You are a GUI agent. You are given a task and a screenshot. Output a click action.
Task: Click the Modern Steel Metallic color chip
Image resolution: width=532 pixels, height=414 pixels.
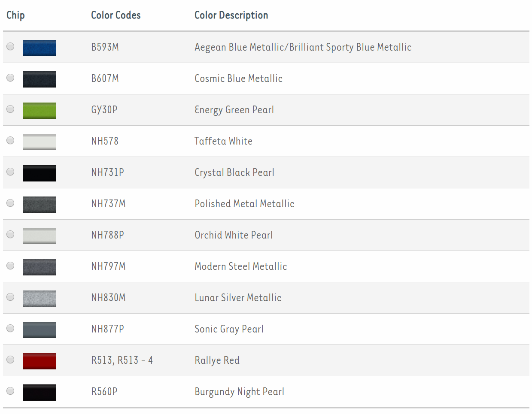click(40, 267)
